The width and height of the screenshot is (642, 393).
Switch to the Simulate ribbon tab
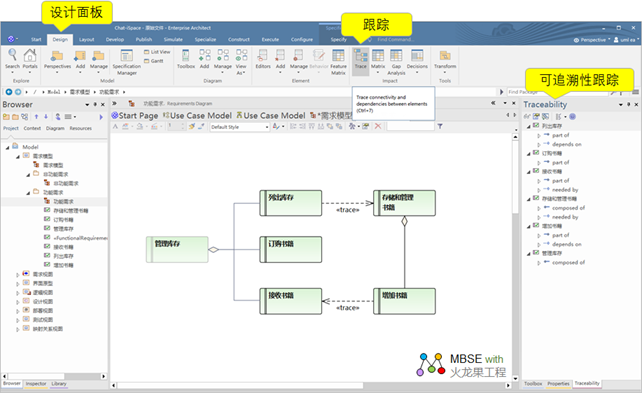[x=173, y=40]
